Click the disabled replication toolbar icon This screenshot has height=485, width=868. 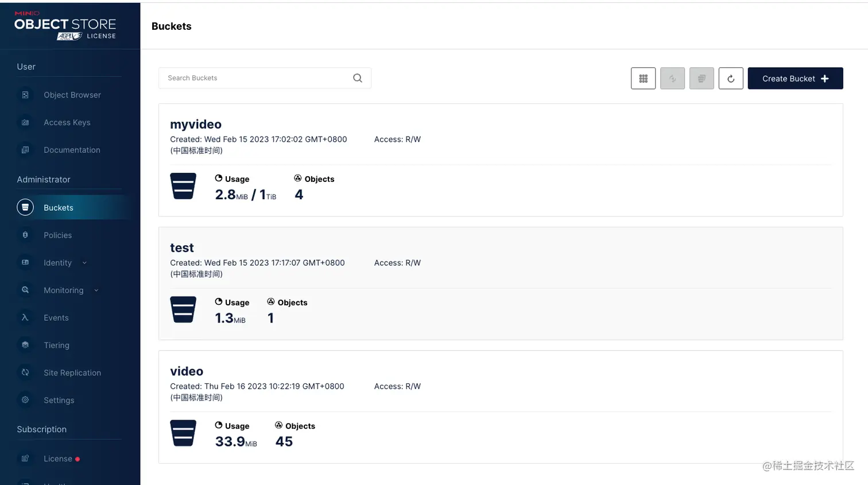click(x=672, y=79)
